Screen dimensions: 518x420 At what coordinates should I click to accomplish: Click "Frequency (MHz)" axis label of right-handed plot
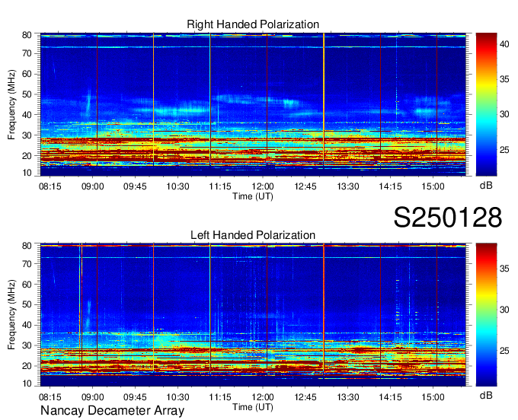[x=11, y=104]
